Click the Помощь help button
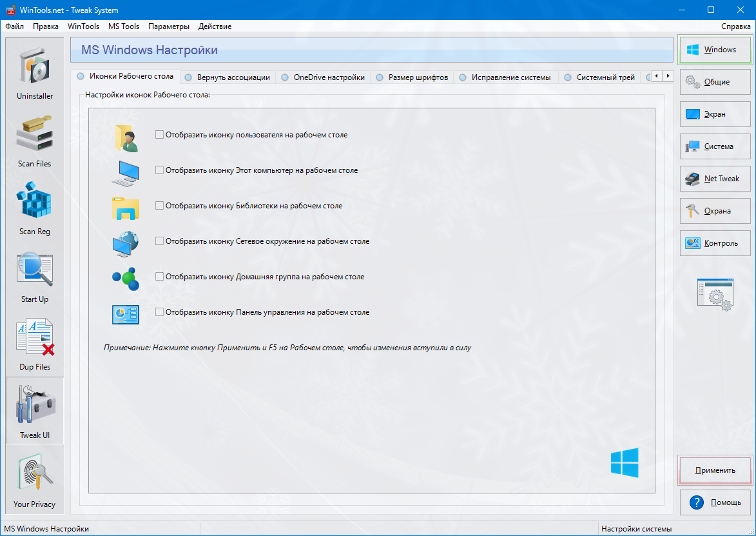The image size is (756, 536). pyautogui.click(x=715, y=502)
